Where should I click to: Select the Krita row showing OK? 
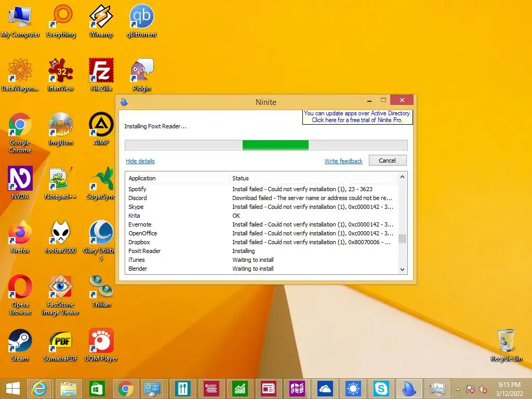pos(262,216)
